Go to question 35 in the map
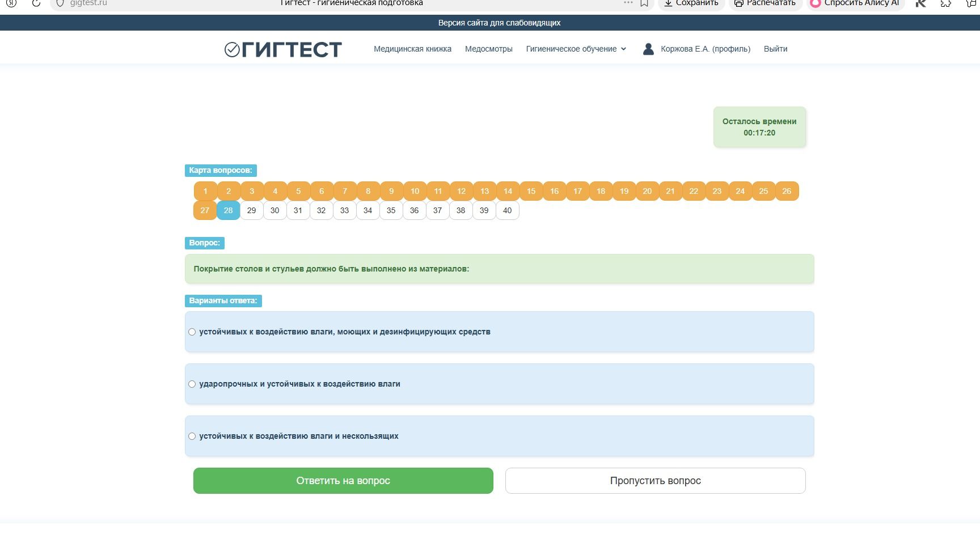This screenshot has width=980, height=551. (391, 210)
